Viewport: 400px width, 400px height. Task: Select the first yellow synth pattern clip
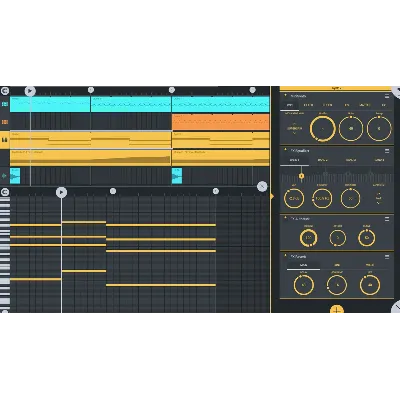pos(90,140)
